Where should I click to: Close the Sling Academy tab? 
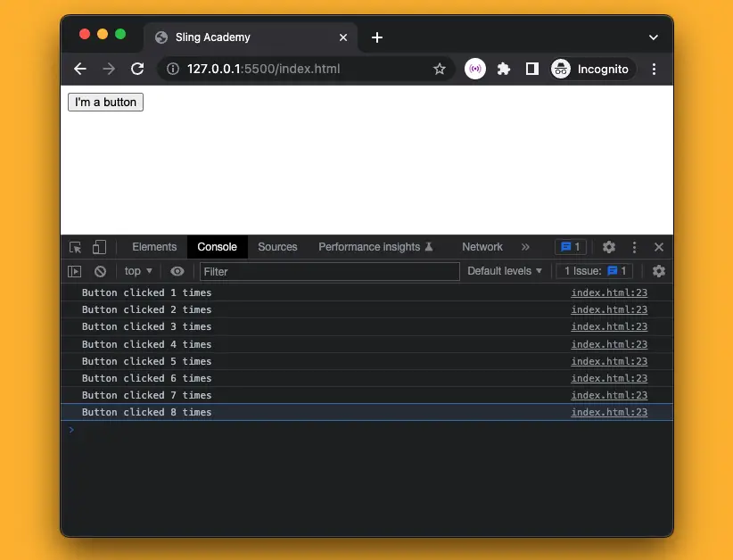pyautogui.click(x=343, y=37)
